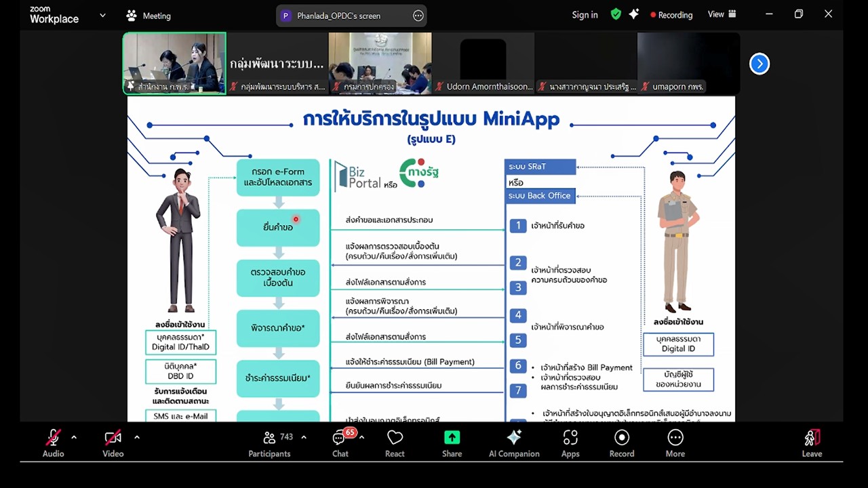Screen dimensions: 868x488
Task: Open the View layout menu
Action: [722, 14]
